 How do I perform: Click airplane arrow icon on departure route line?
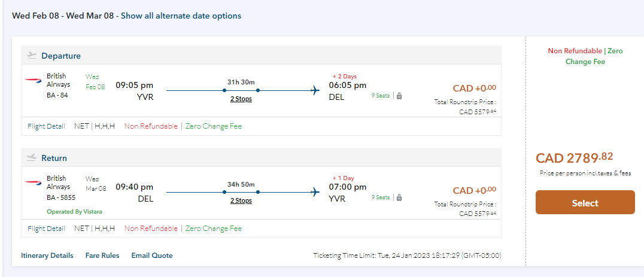coord(315,90)
